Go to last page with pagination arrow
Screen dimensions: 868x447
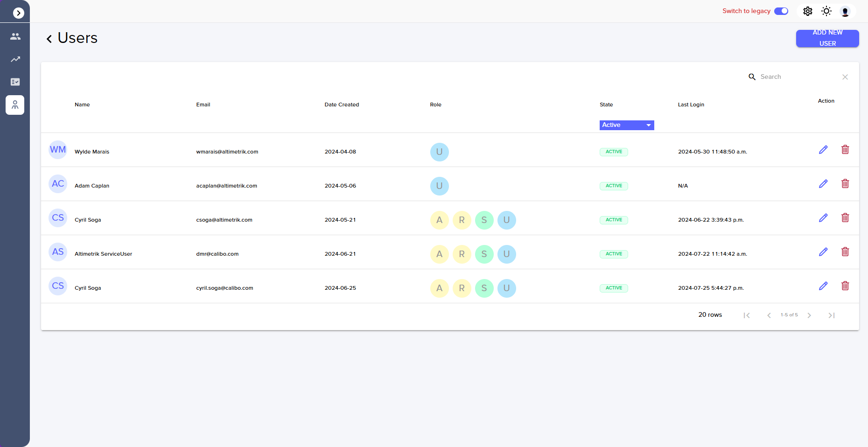click(x=832, y=315)
